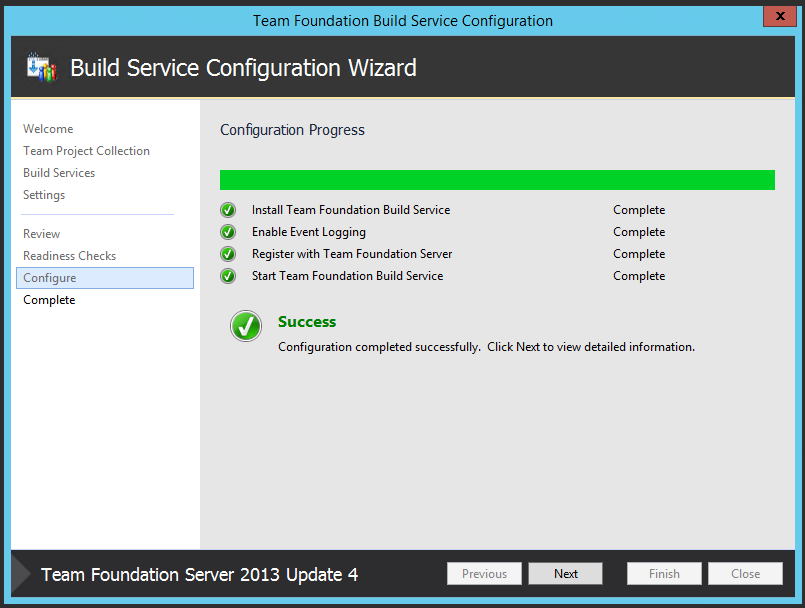Click the Start Team Foundation Build Service text
This screenshot has height=608, width=805.
pos(347,276)
